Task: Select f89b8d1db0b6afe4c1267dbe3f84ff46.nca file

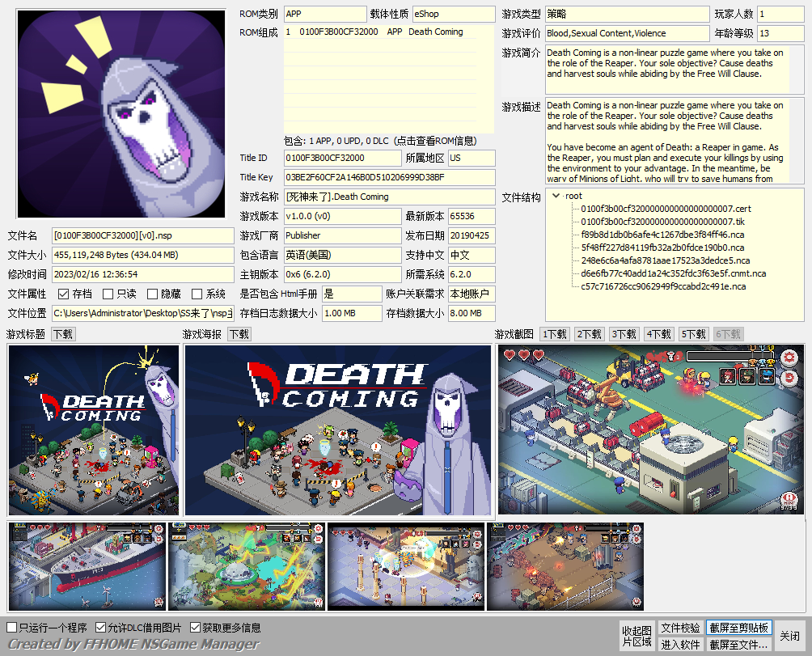Action: click(662, 235)
